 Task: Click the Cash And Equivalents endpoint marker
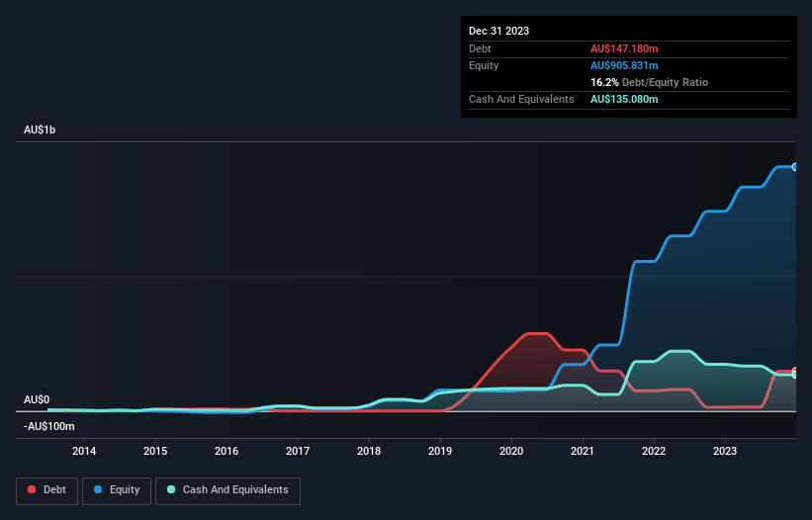click(x=795, y=375)
